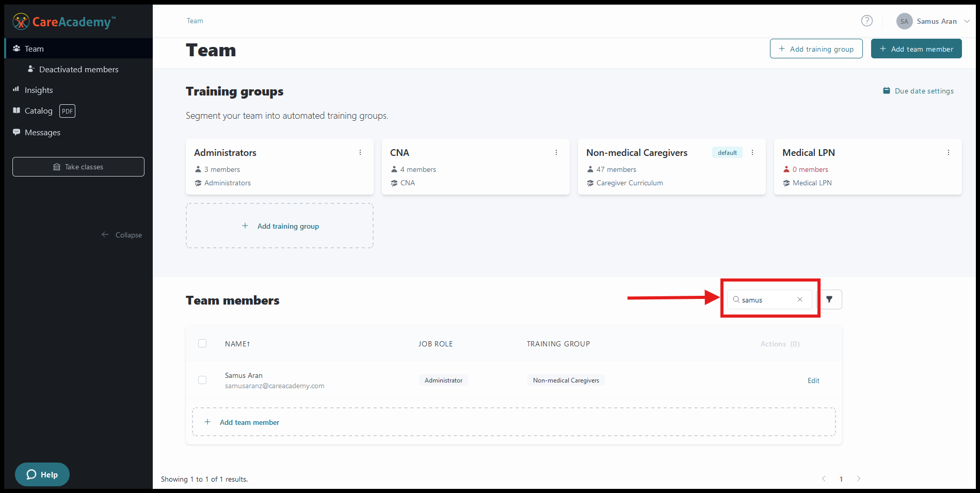The width and height of the screenshot is (980, 493).
Task: Open the Help chat bubble at bottom left
Action: [42, 474]
